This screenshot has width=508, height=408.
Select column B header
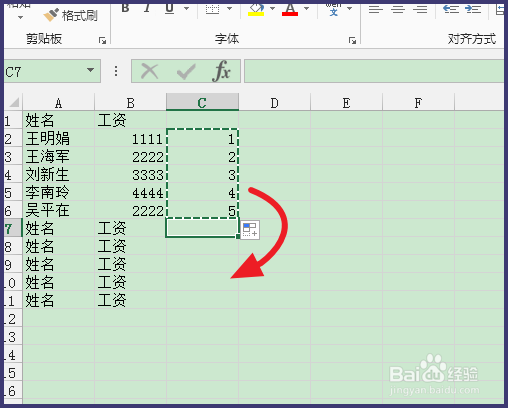click(x=130, y=103)
